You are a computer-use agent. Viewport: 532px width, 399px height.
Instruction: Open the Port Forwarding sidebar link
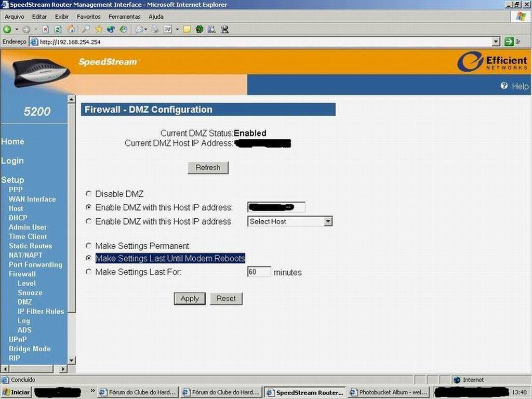coord(36,264)
